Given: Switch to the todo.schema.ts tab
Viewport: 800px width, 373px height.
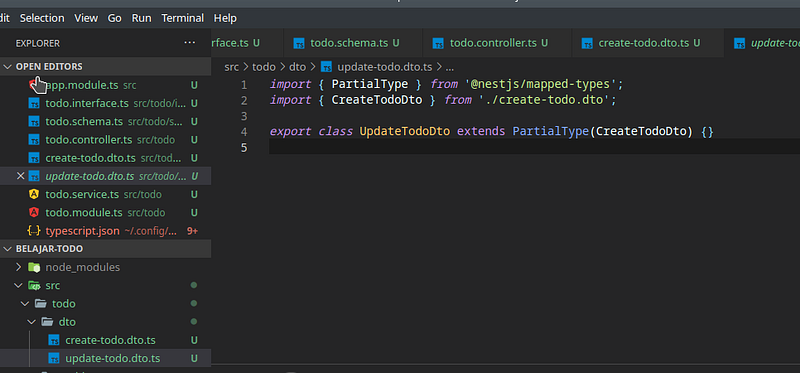Looking at the screenshot, I should point(353,43).
